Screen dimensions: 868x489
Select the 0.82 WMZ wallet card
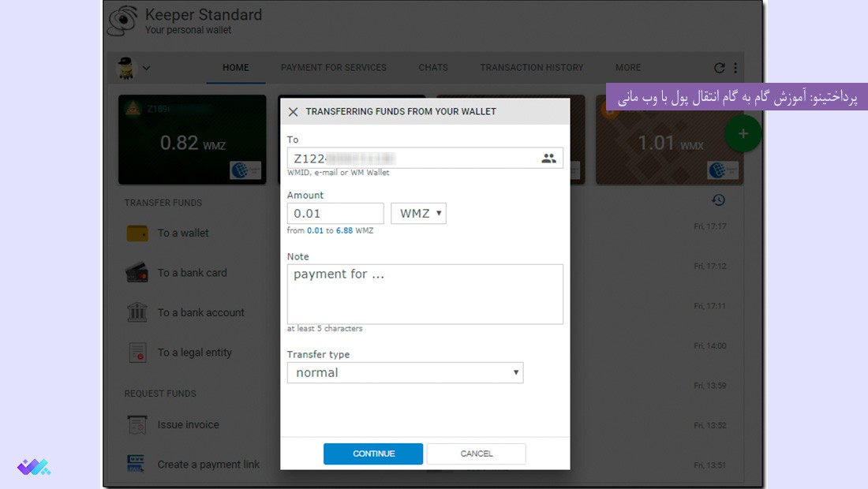[192, 140]
